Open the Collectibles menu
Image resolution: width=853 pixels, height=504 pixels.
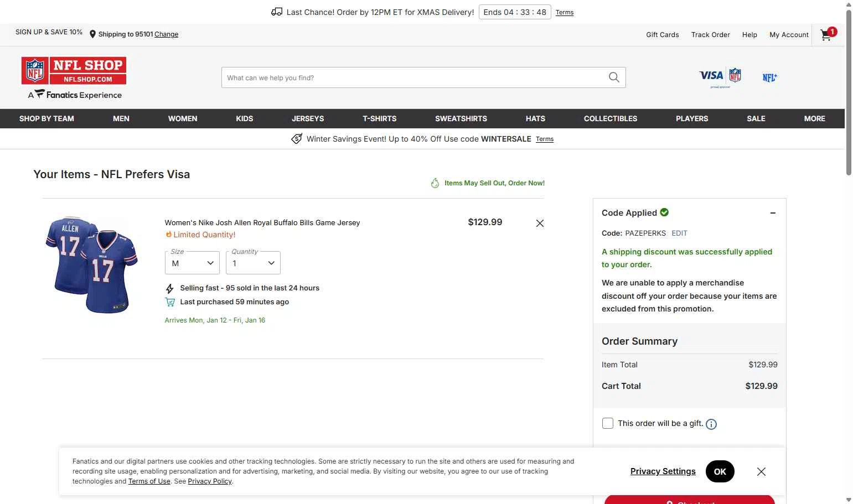click(611, 118)
